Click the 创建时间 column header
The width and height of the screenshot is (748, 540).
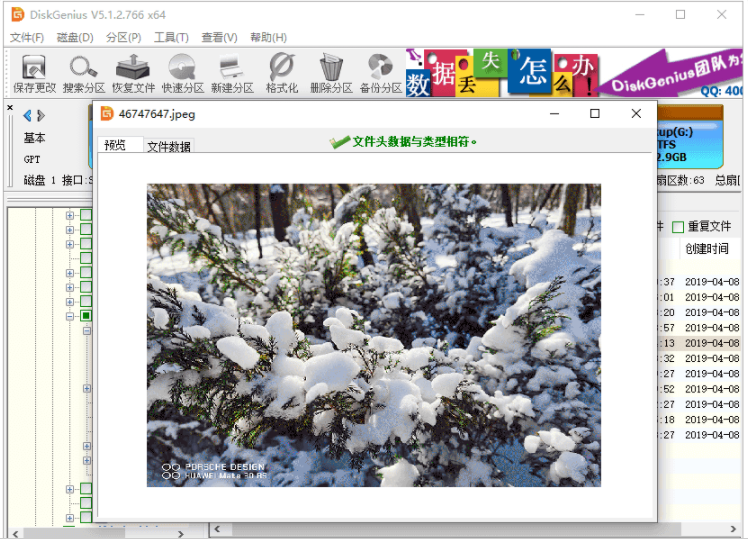[x=706, y=249]
